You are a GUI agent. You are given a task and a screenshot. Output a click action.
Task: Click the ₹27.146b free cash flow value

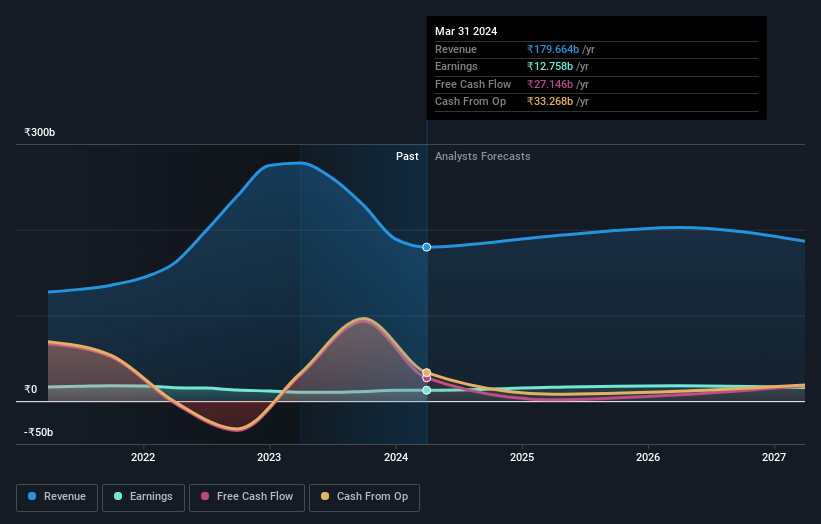[550, 84]
